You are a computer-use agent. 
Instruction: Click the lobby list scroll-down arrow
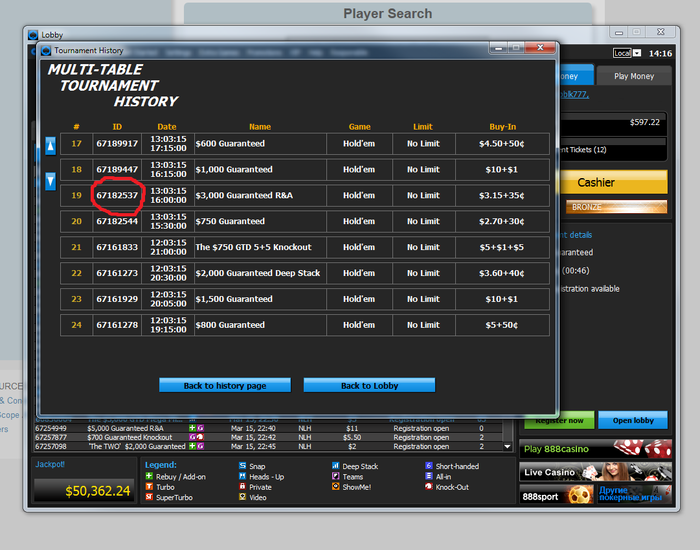point(508,446)
